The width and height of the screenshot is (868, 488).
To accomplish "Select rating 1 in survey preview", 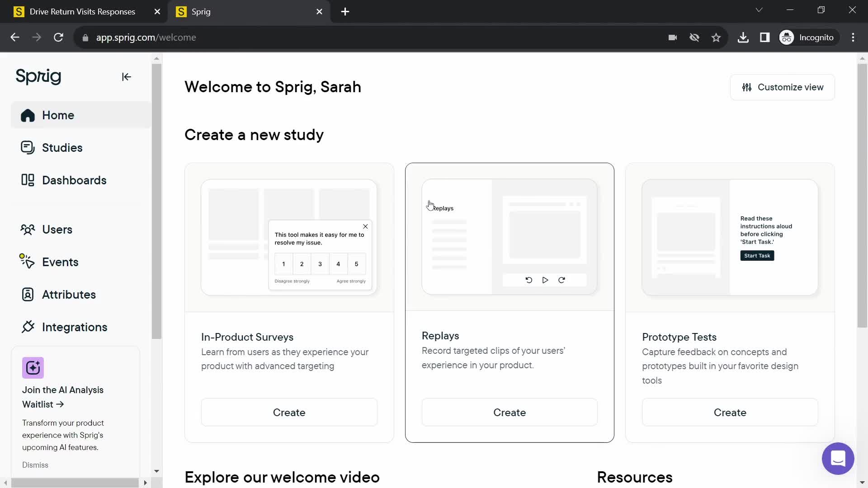I will coord(283,264).
